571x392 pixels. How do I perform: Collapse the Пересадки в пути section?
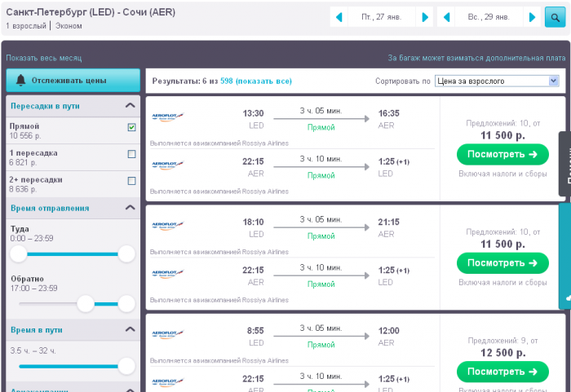point(130,106)
